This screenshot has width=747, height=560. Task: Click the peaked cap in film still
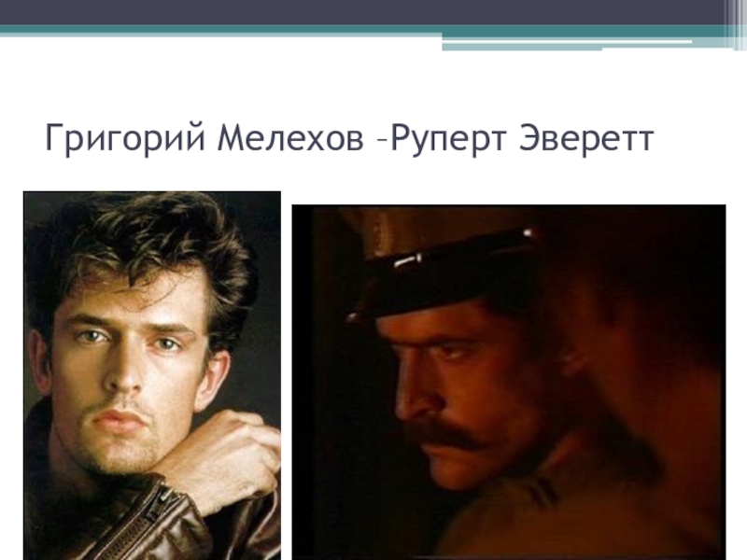click(x=443, y=272)
